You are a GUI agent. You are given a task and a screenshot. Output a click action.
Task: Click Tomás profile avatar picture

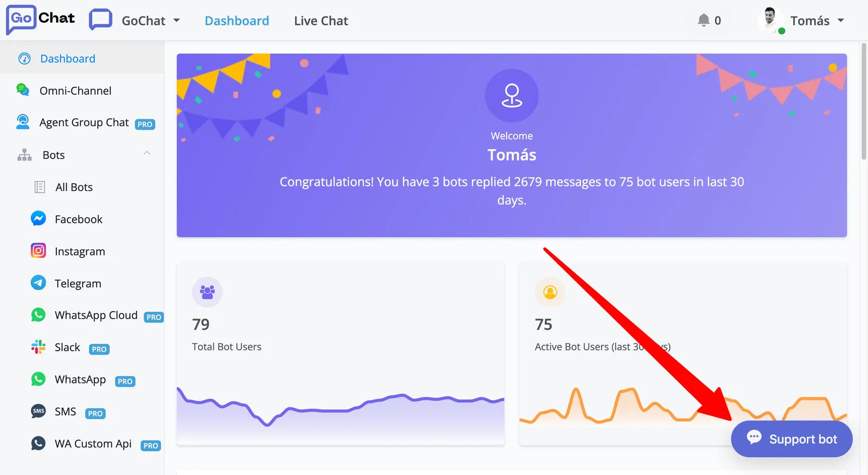770,20
